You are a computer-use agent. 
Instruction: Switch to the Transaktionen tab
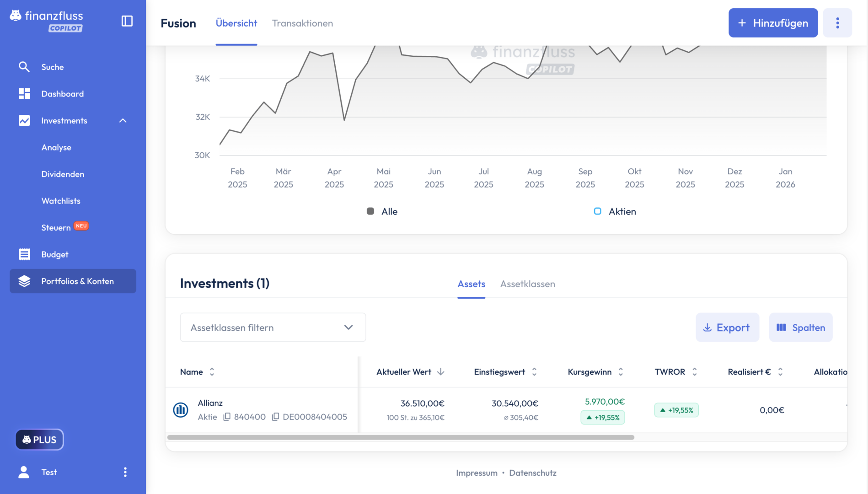(302, 23)
